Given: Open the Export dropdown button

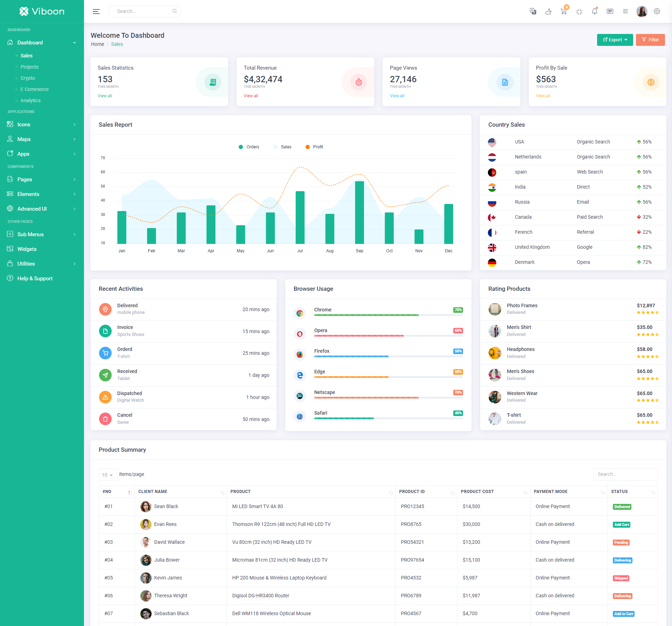Looking at the screenshot, I should [x=615, y=40].
